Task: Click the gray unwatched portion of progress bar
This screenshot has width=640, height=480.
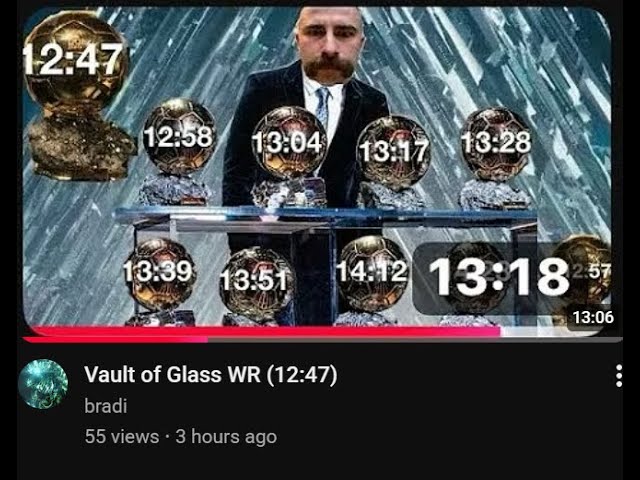Action: pos(415,340)
